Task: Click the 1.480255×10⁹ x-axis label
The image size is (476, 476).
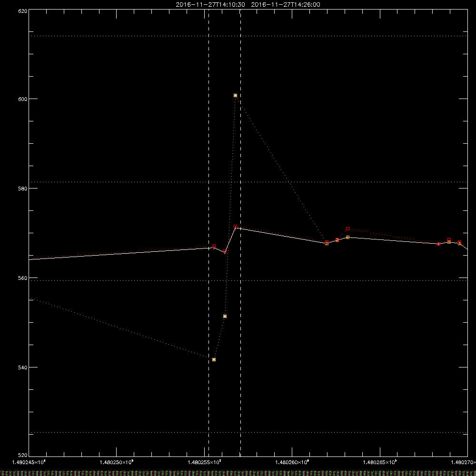Action: tap(204, 462)
